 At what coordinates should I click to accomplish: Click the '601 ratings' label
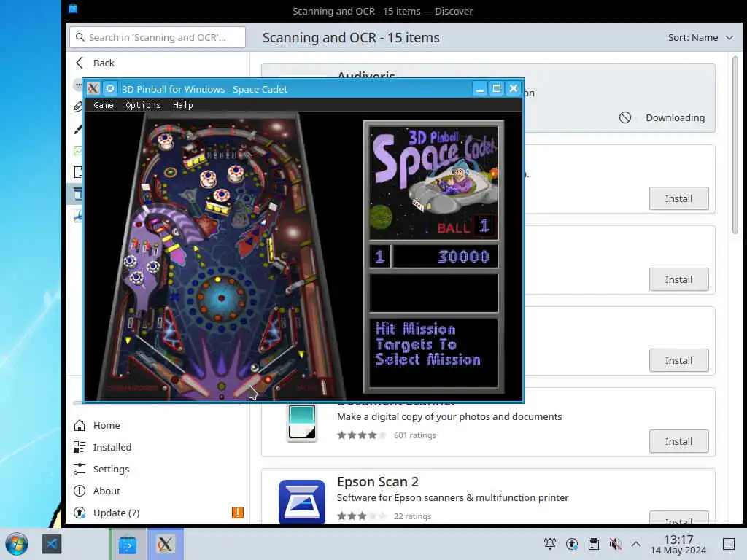[x=414, y=435]
